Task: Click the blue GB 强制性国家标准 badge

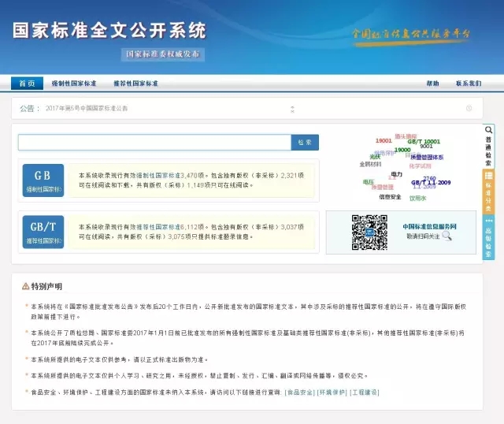Action: (x=43, y=180)
